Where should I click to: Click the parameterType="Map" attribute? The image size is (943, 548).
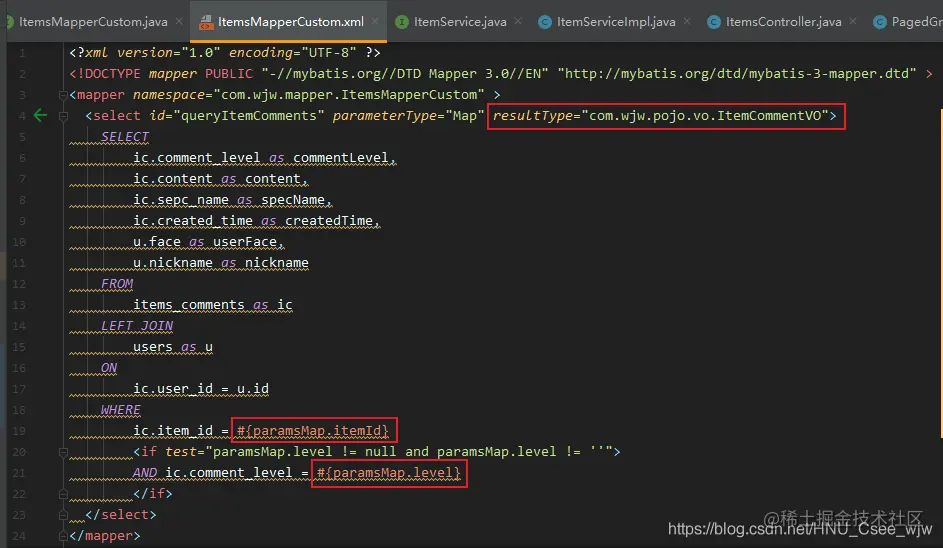pyautogui.click(x=408, y=115)
